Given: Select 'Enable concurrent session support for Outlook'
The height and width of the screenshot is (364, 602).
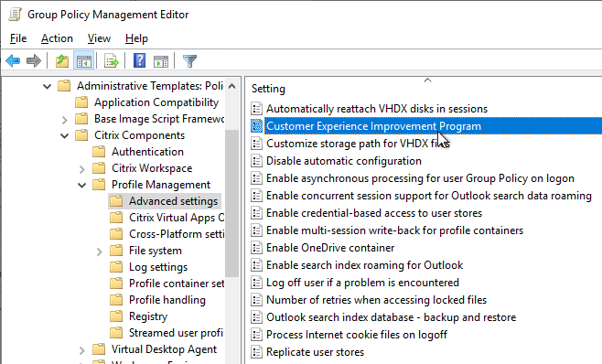Looking at the screenshot, I should coord(429,196).
